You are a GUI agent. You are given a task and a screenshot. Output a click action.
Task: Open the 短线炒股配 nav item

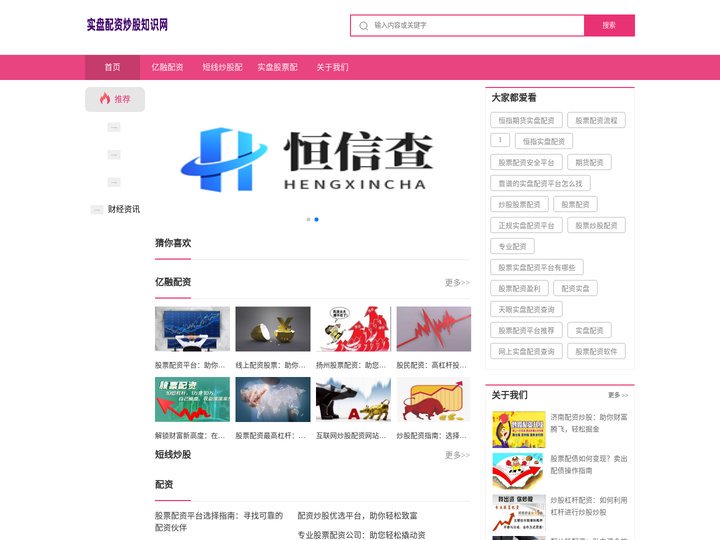pos(222,67)
